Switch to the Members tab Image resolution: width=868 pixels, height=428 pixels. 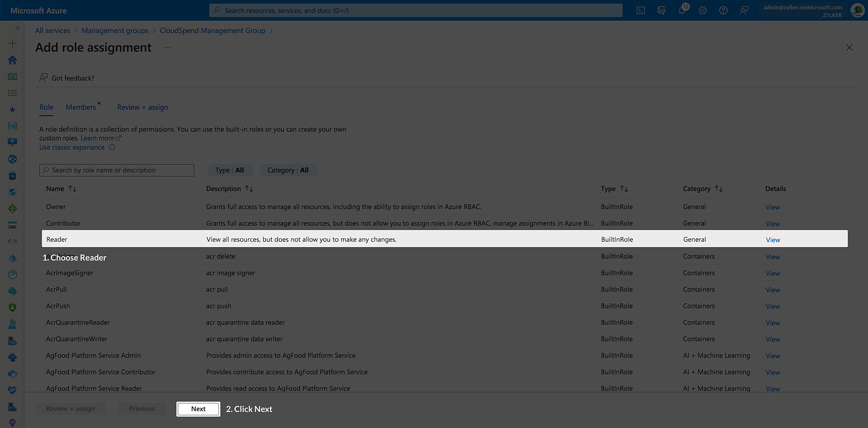tap(81, 107)
